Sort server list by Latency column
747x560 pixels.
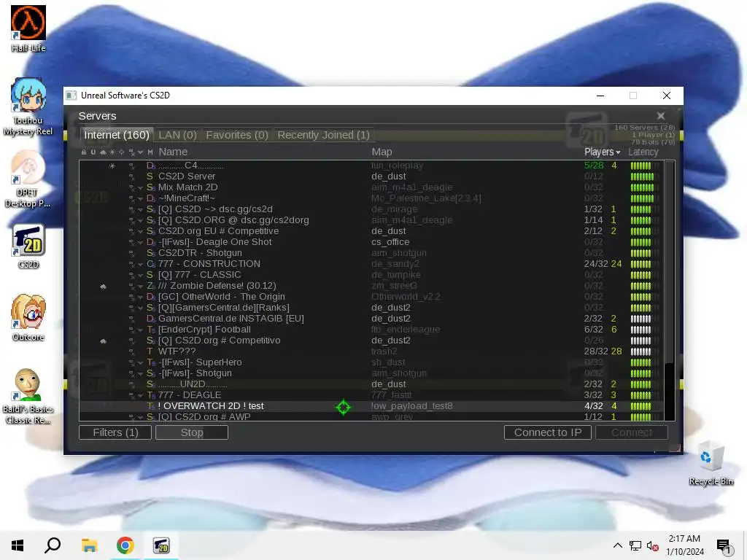coord(643,152)
